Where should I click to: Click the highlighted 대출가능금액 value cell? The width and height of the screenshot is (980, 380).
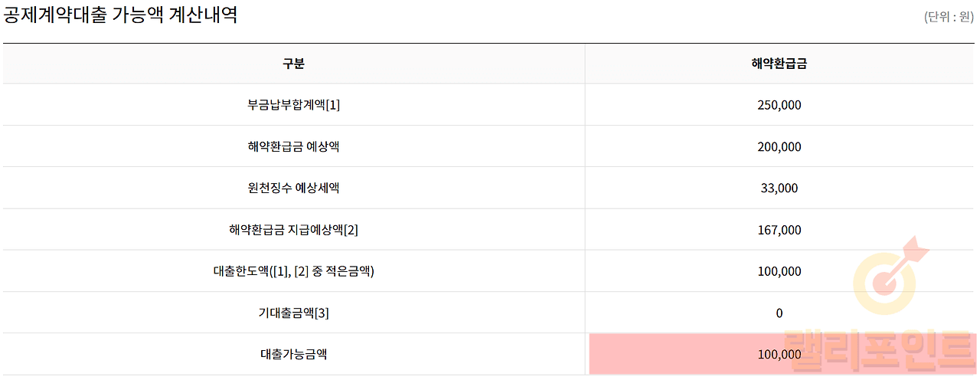[779, 354]
